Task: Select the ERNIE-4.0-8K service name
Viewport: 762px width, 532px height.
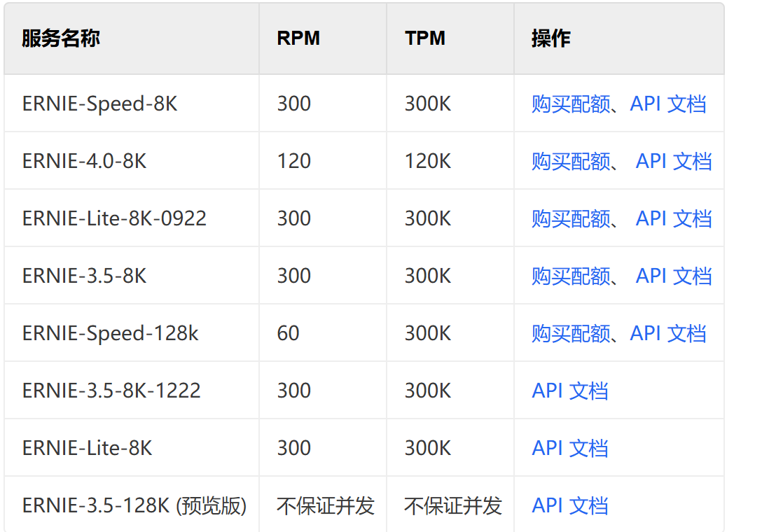Action: click(84, 161)
